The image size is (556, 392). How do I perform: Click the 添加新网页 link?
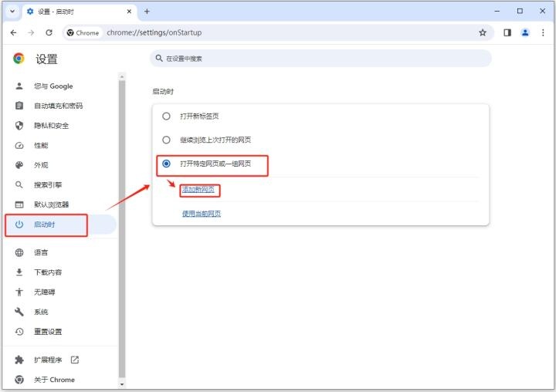[198, 190]
